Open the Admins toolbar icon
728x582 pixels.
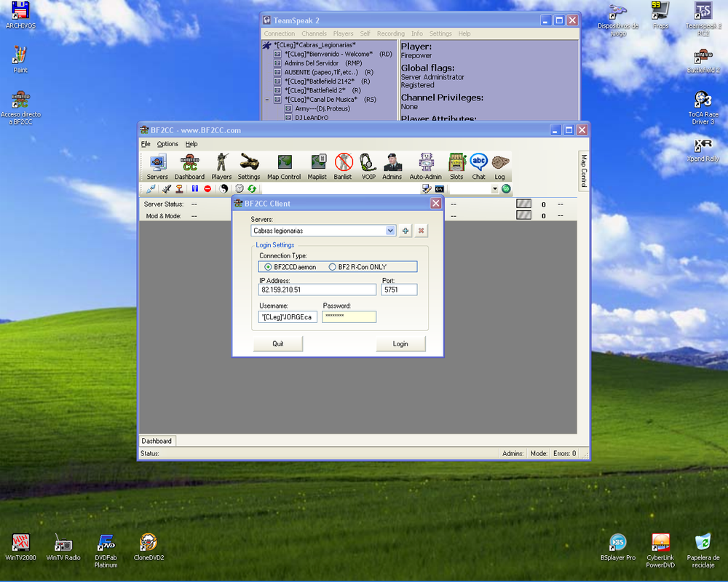[x=392, y=167]
